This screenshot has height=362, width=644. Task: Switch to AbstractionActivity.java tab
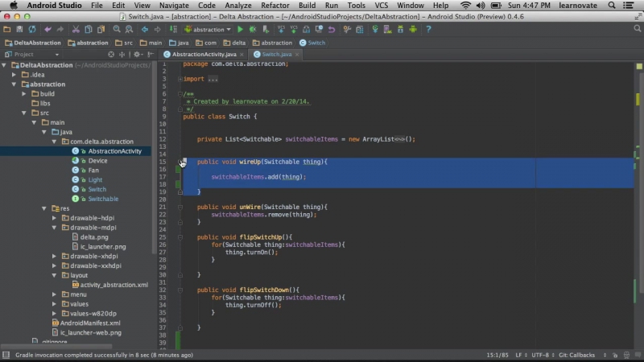(x=204, y=54)
